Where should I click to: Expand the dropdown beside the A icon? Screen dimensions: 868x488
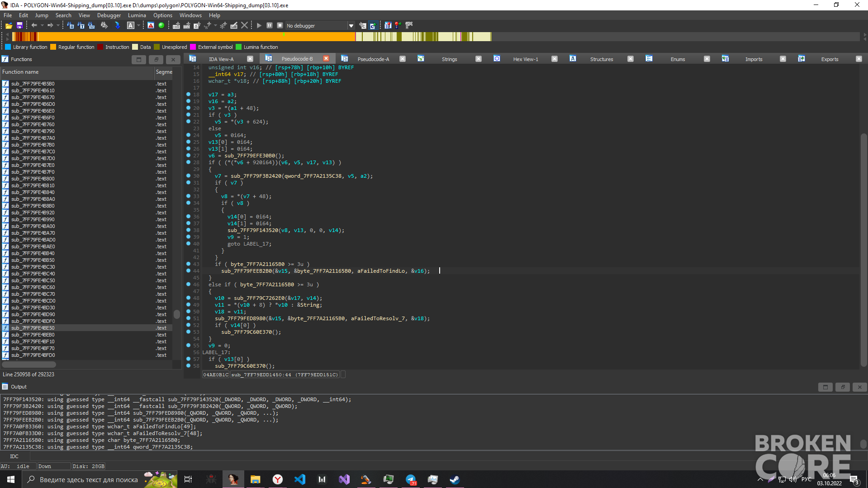[x=138, y=26]
